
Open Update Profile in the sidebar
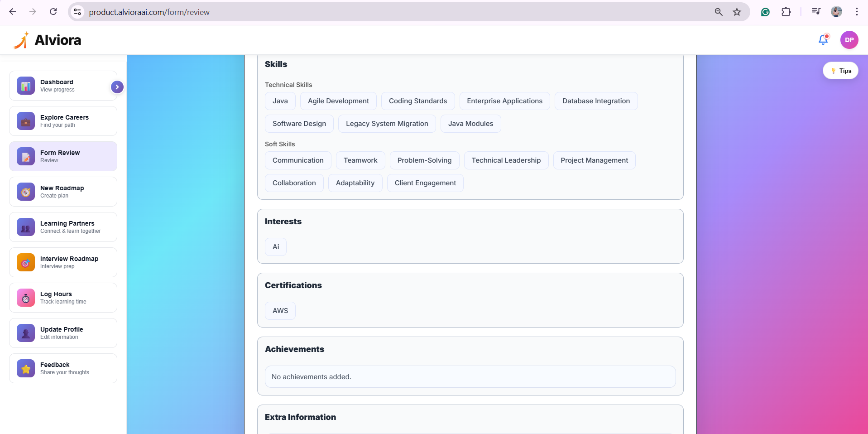pos(63,333)
